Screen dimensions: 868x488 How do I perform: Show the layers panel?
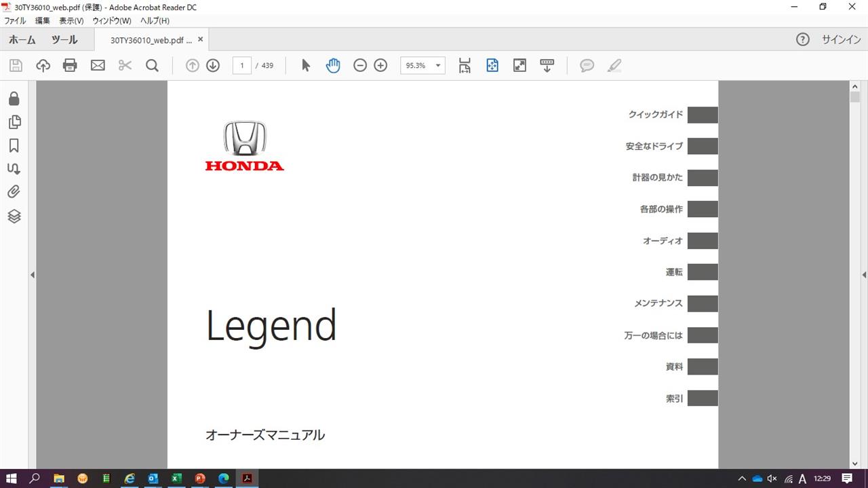coord(14,217)
